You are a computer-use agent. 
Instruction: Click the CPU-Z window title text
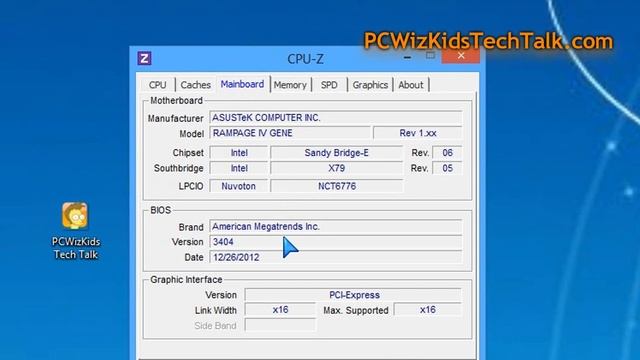305,59
